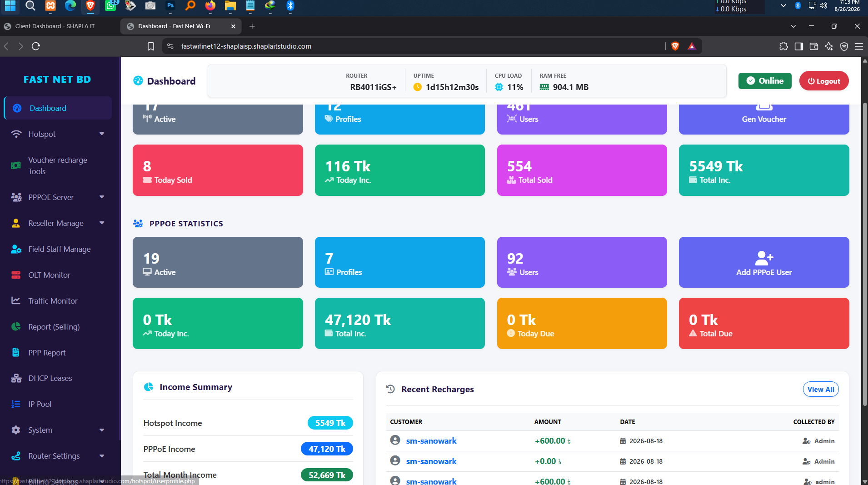Open Brave Wallet icon

click(x=814, y=46)
